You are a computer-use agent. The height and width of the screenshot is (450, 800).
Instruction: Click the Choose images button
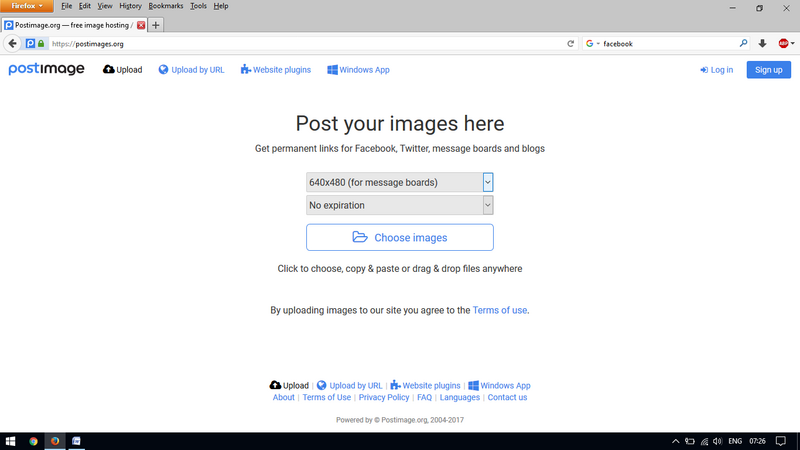pyautogui.click(x=399, y=237)
